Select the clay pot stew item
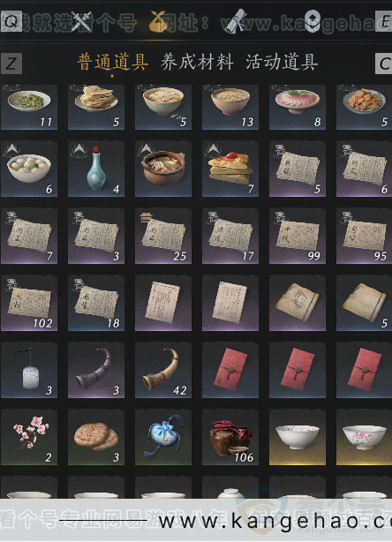Image resolution: width=392 pixels, height=542 pixels. click(163, 169)
